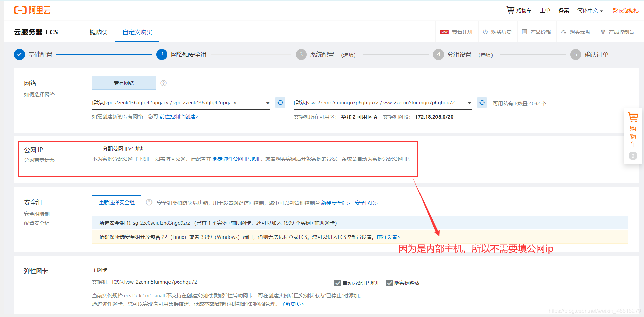
Task: Click the NEW badge next to 节省计划
Action: 444,32
